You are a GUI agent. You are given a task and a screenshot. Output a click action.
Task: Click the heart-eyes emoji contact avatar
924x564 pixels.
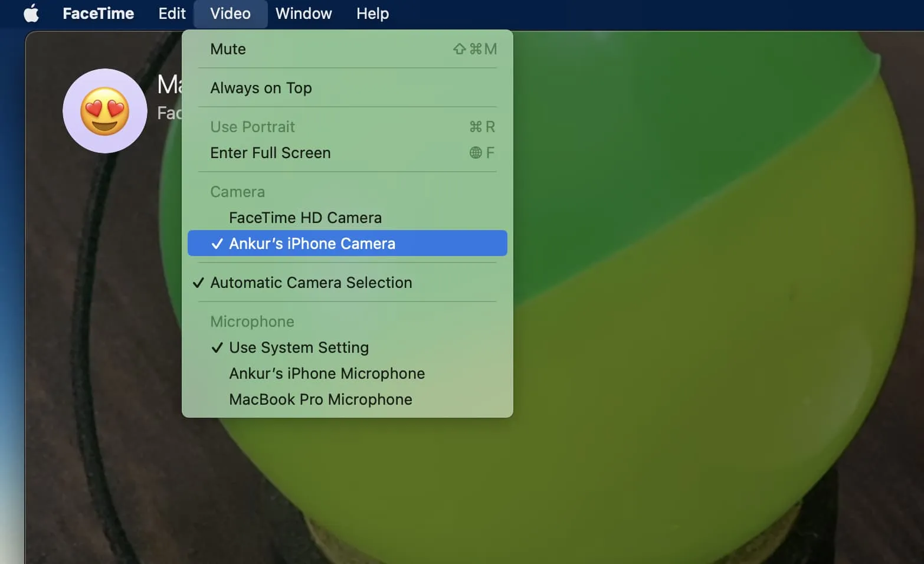[x=105, y=111]
